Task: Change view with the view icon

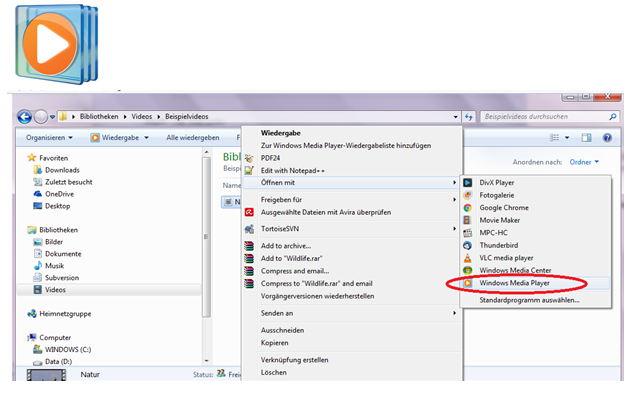Action: pos(554,138)
